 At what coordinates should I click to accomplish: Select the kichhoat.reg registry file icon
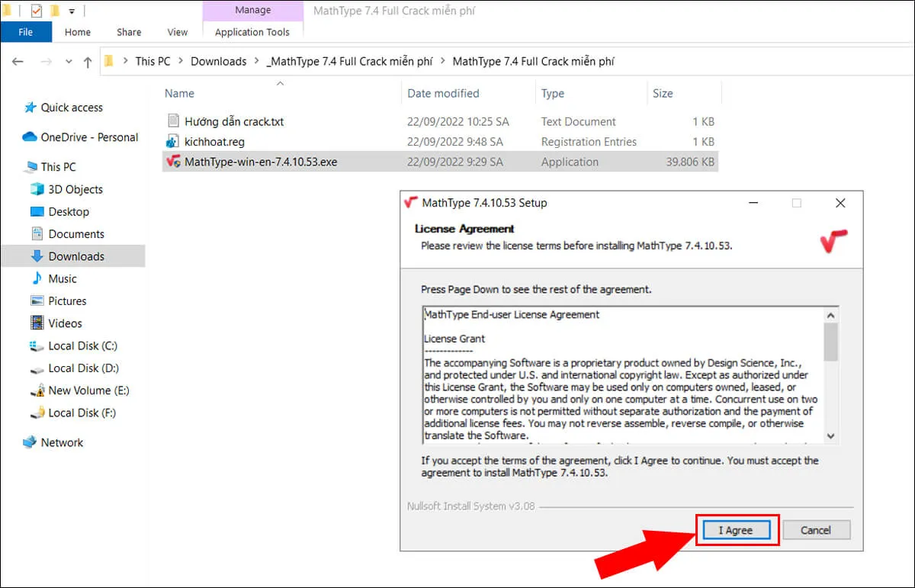pyautogui.click(x=172, y=142)
